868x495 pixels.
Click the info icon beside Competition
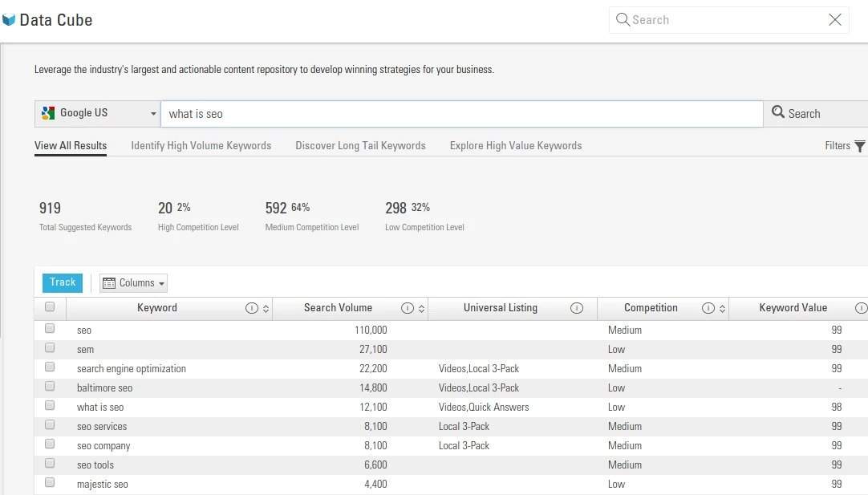708,307
